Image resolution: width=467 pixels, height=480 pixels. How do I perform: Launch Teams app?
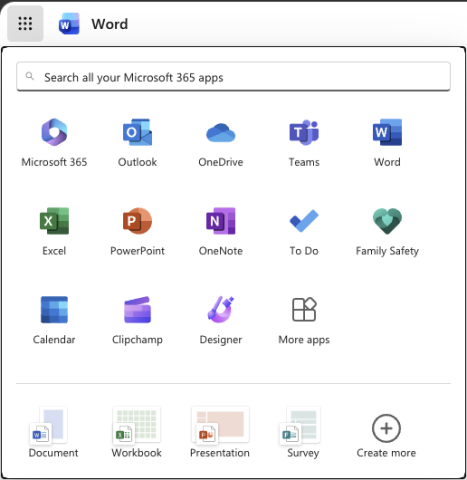[304, 143]
